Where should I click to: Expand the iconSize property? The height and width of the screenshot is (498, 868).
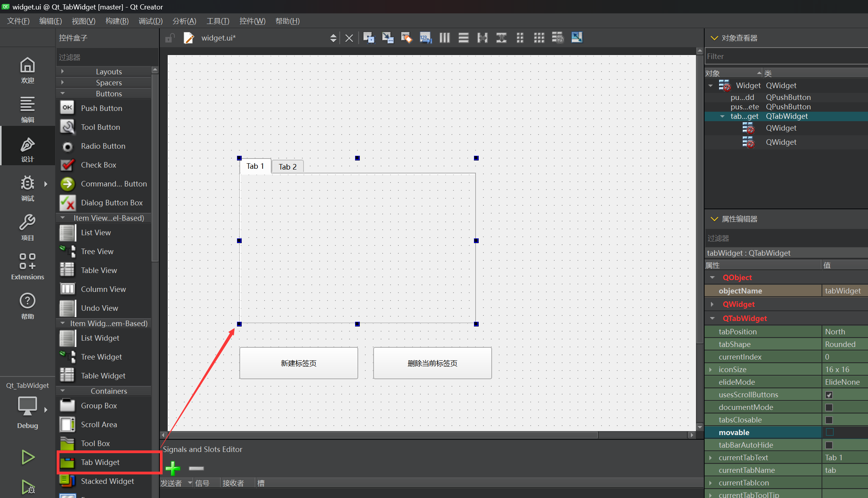711,369
